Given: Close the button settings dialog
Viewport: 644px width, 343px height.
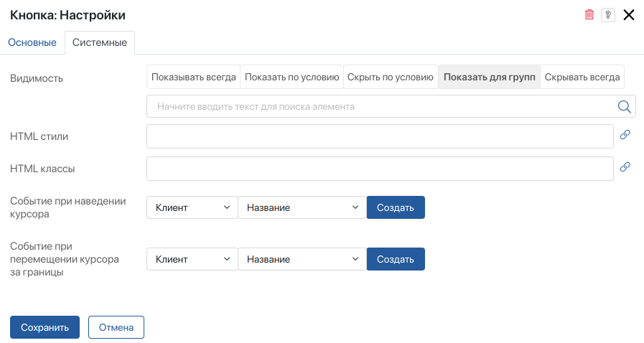Looking at the screenshot, I should click(x=629, y=15).
